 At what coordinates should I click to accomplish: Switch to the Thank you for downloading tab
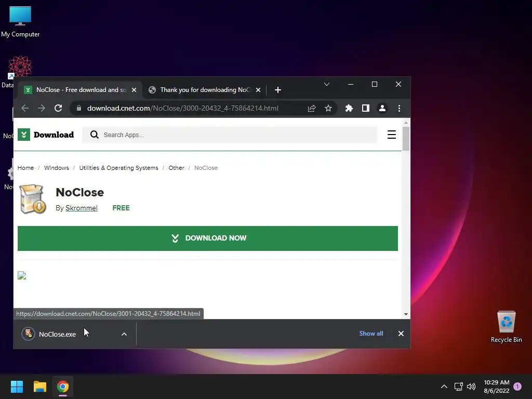point(205,90)
